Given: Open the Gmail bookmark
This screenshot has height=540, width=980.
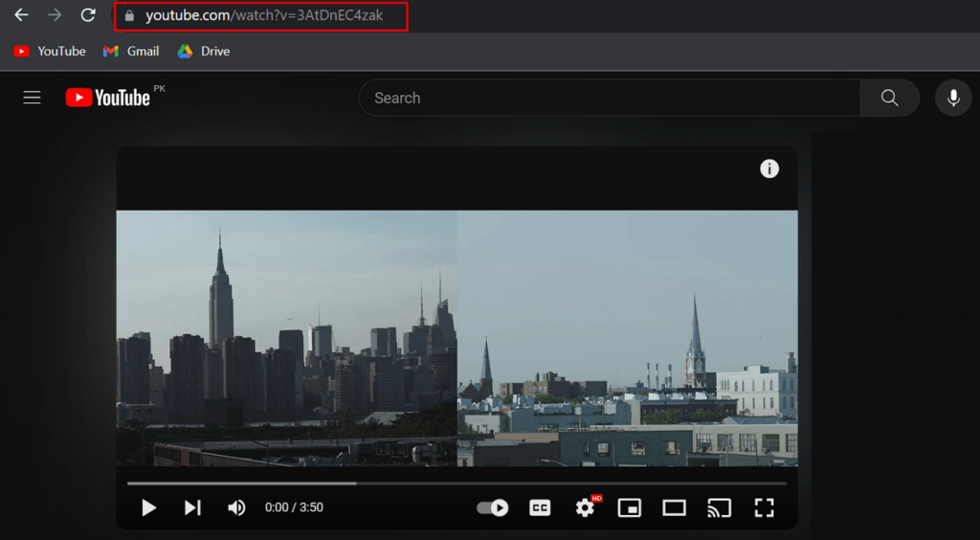Looking at the screenshot, I should click(131, 51).
